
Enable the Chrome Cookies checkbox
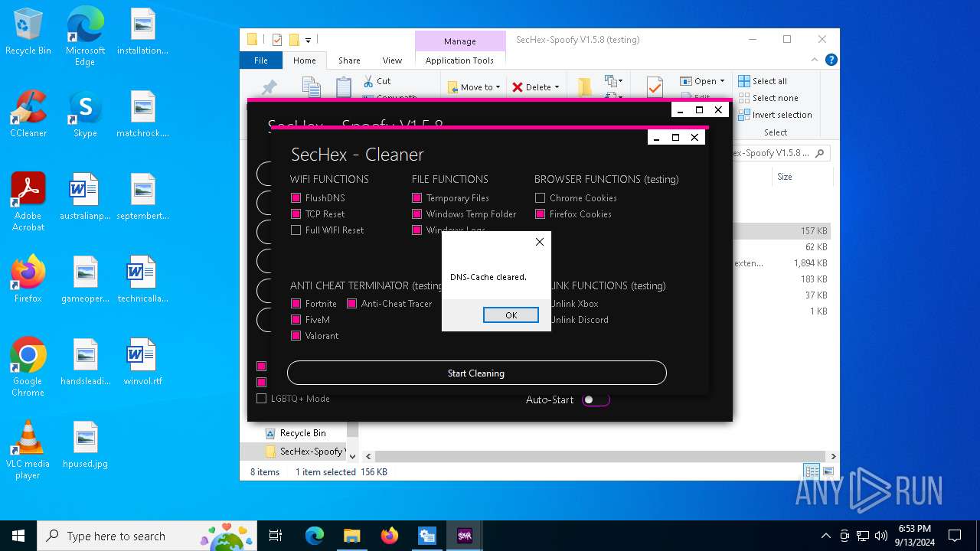(x=540, y=197)
